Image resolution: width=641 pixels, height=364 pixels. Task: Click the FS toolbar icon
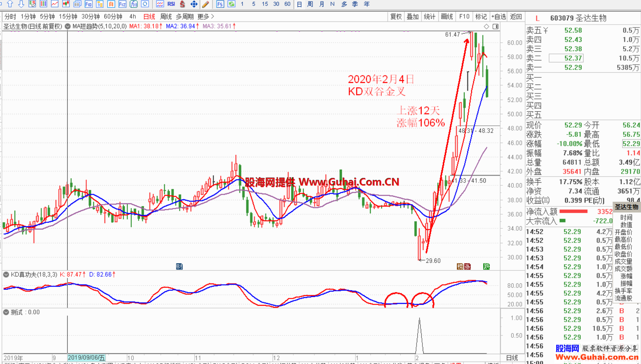[220, 4]
